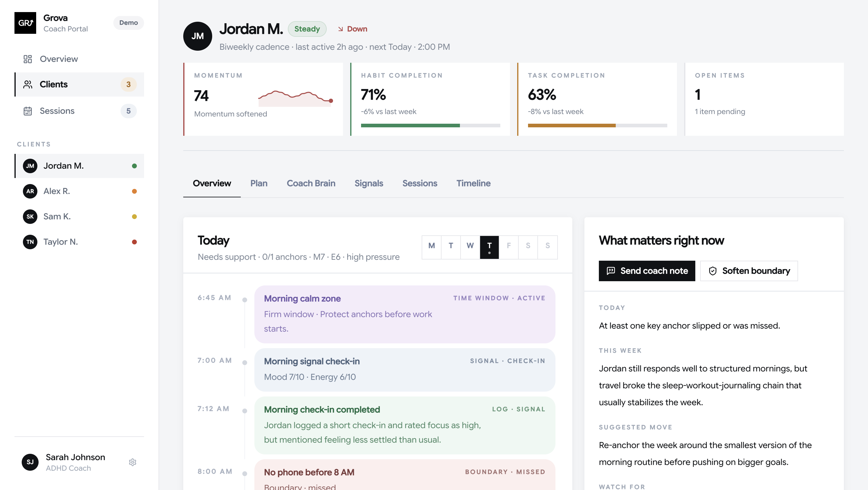Screen dimensions: 868x490
Task: Click the Demo badge in sidebar header
Action: coord(128,23)
